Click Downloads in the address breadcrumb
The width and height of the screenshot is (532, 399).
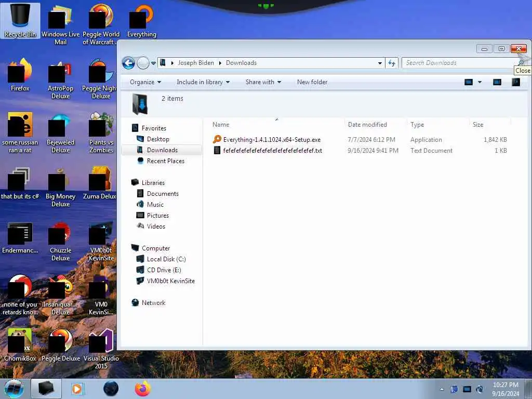pos(241,63)
